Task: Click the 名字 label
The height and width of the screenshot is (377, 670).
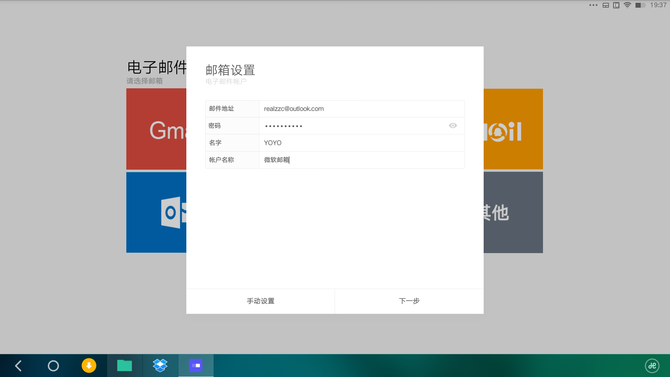Action: click(x=215, y=143)
